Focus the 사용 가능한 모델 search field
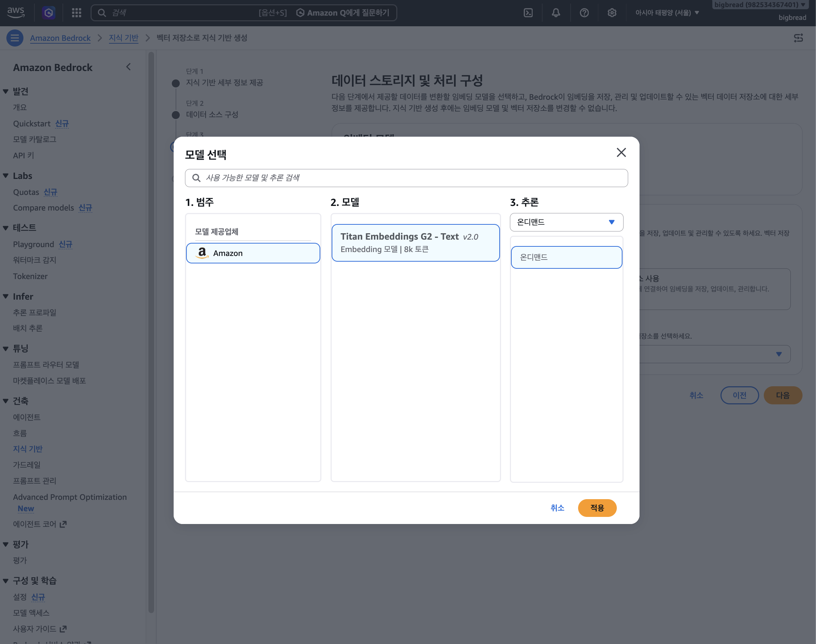 [406, 178]
